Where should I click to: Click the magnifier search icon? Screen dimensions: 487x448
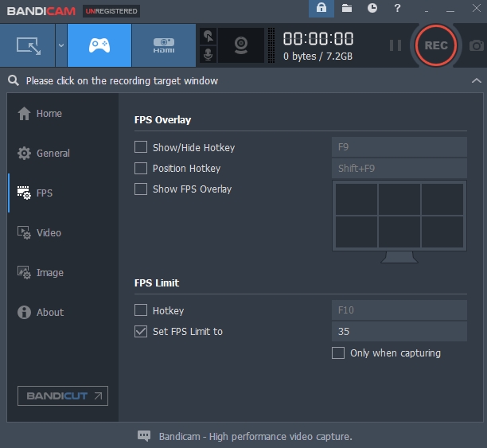click(14, 80)
